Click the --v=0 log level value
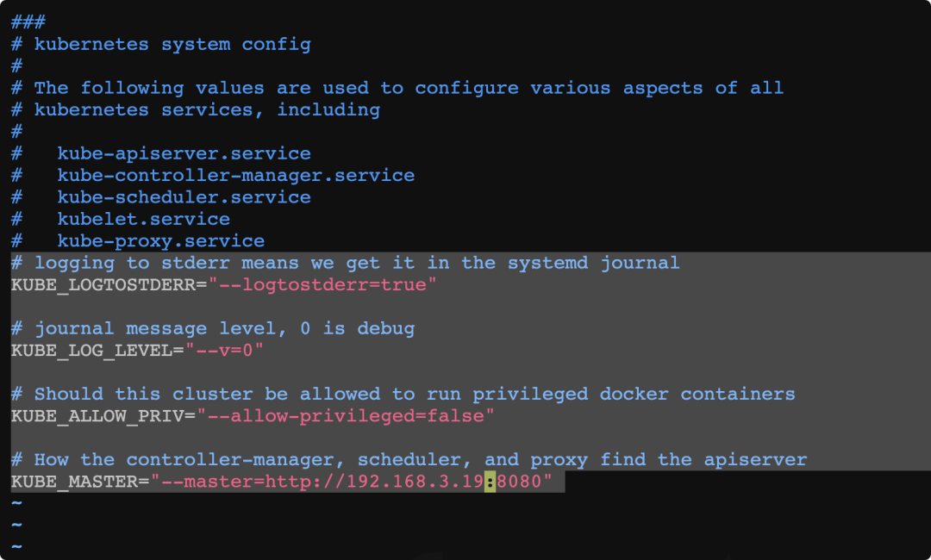This screenshot has width=931, height=560. (224, 350)
